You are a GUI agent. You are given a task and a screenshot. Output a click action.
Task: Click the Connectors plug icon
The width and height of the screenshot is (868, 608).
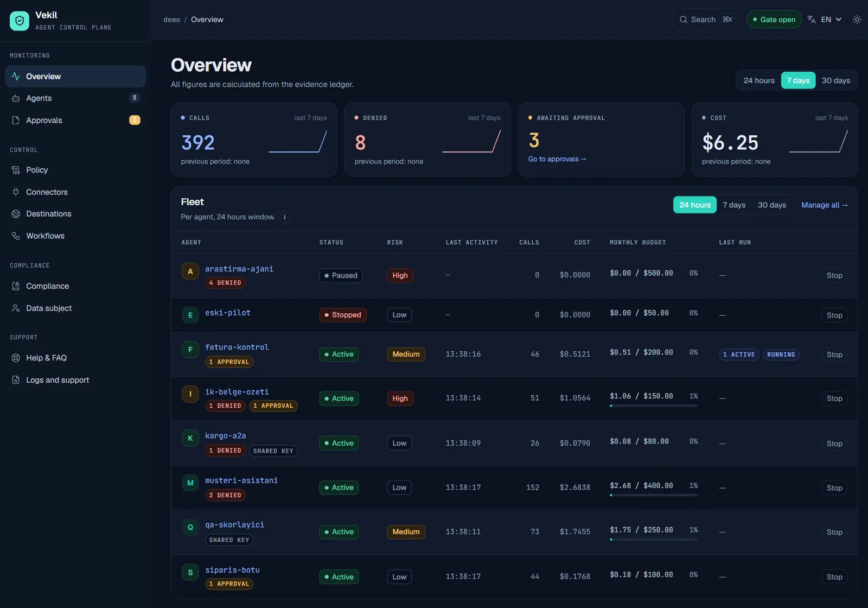(16, 192)
